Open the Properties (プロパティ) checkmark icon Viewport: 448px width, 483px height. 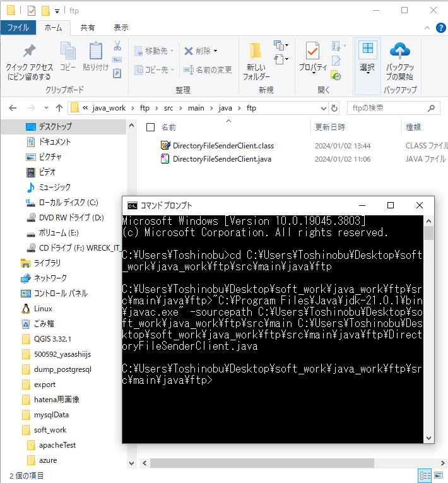coord(312,51)
